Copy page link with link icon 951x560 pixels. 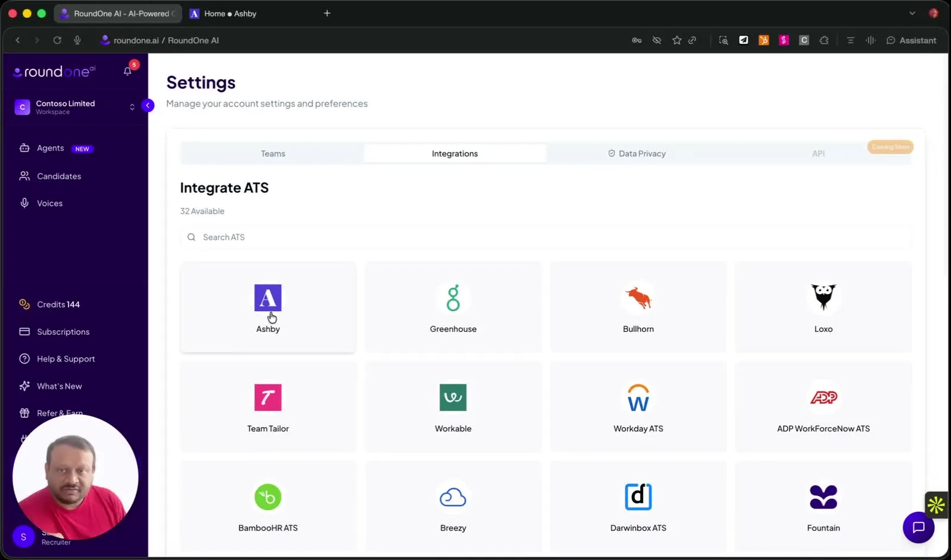[x=692, y=40]
